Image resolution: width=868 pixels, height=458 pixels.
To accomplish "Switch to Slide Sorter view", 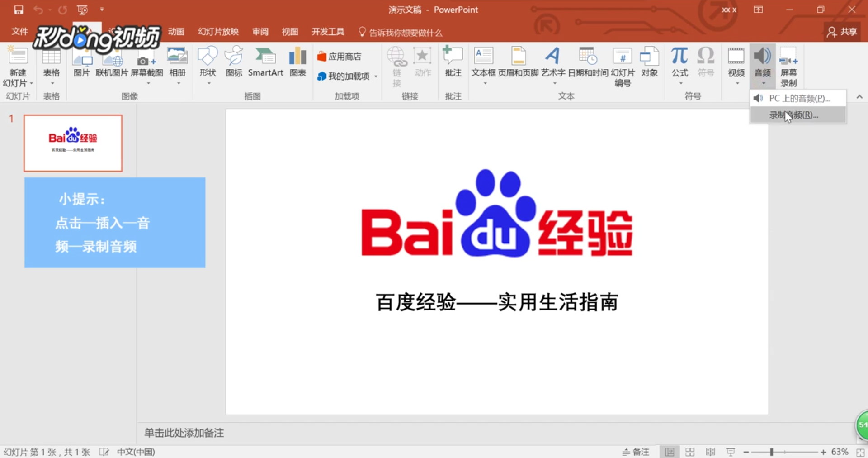I will click(x=690, y=452).
